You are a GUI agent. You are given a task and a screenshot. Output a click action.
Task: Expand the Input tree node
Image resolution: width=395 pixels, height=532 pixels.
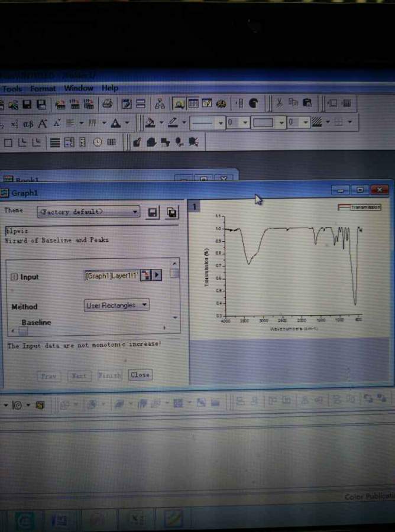click(14, 277)
